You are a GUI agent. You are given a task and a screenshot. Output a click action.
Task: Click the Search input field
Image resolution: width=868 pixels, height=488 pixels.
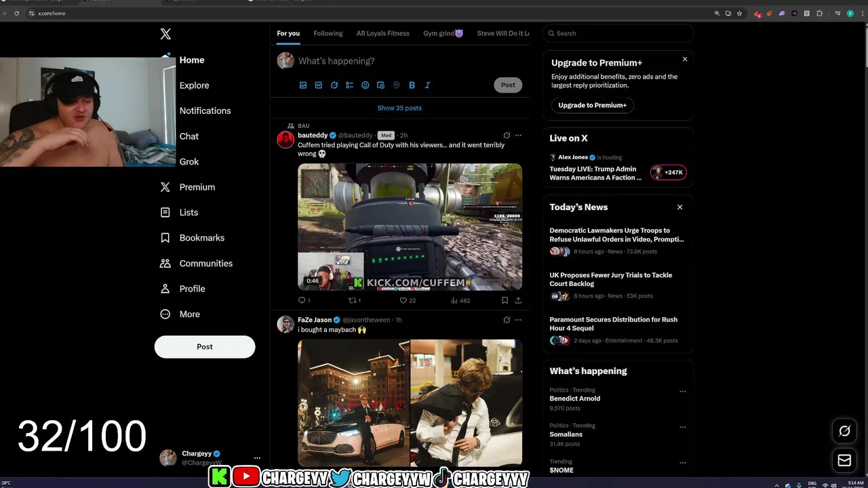pyautogui.click(x=618, y=33)
